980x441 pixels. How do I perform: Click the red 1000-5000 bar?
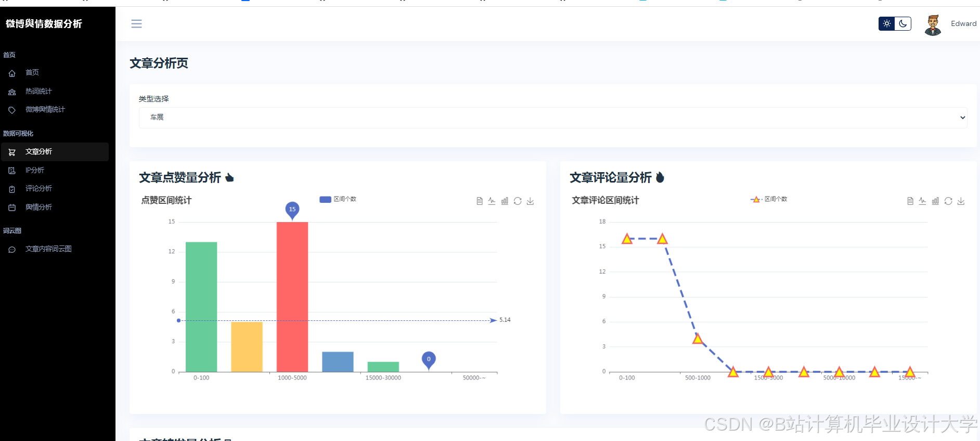pos(292,297)
